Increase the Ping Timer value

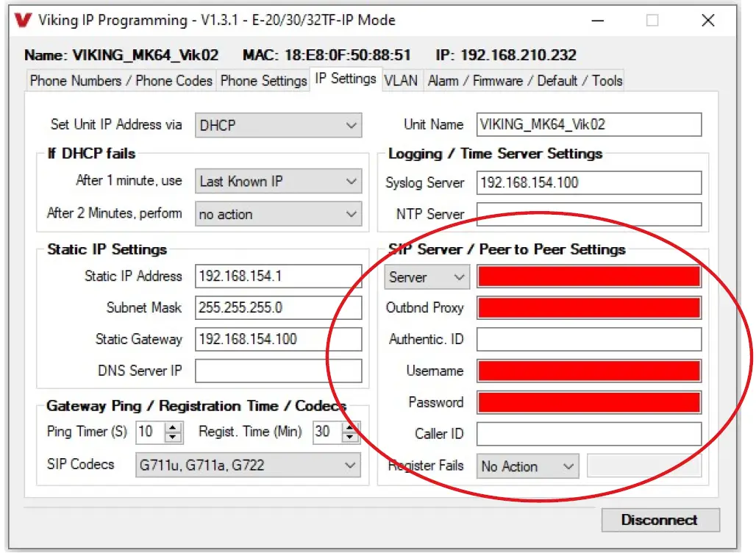coord(173,427)
